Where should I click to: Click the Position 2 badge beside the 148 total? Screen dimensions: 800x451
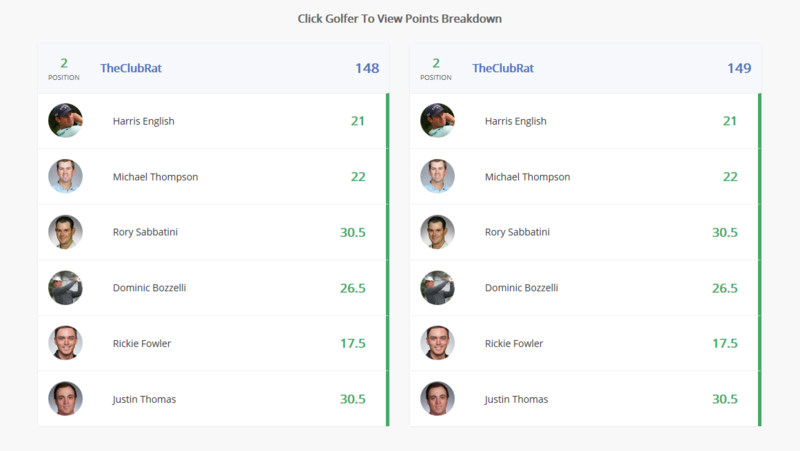(64, 68)
